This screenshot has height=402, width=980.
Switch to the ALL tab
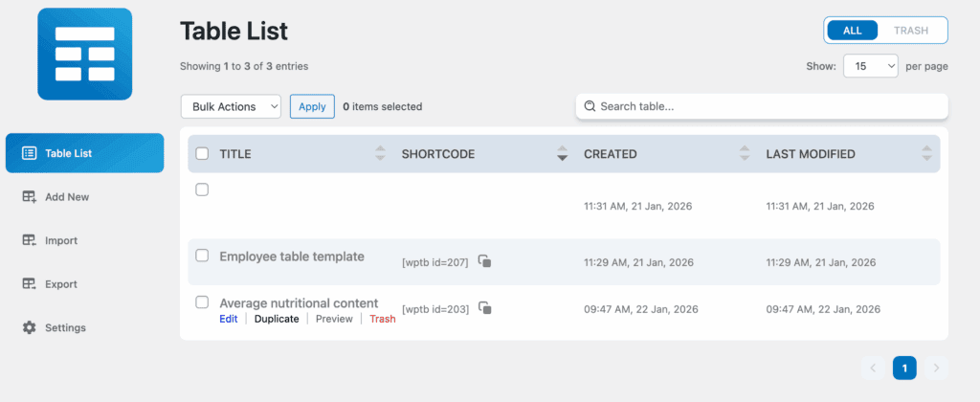pos(852,30)
